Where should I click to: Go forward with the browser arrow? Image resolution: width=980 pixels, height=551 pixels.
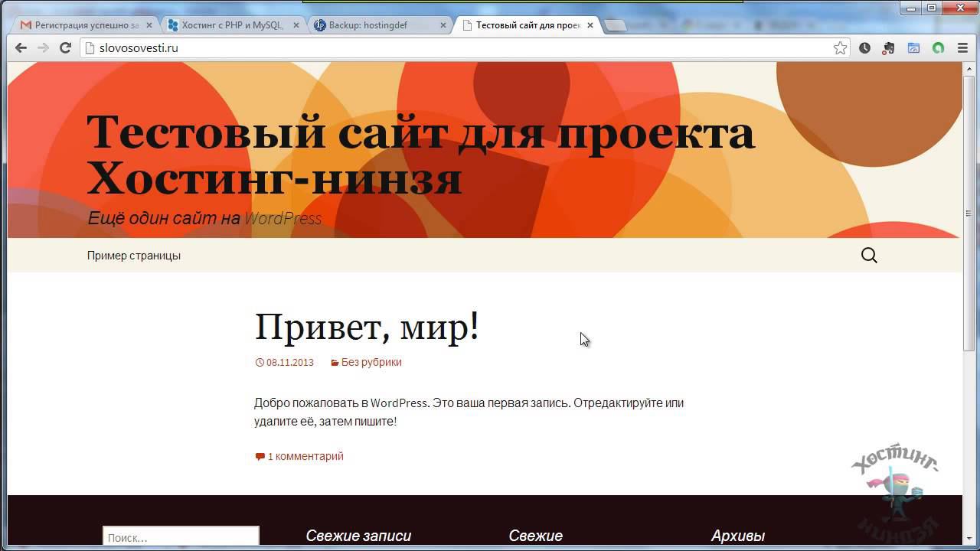coord(43,47)
